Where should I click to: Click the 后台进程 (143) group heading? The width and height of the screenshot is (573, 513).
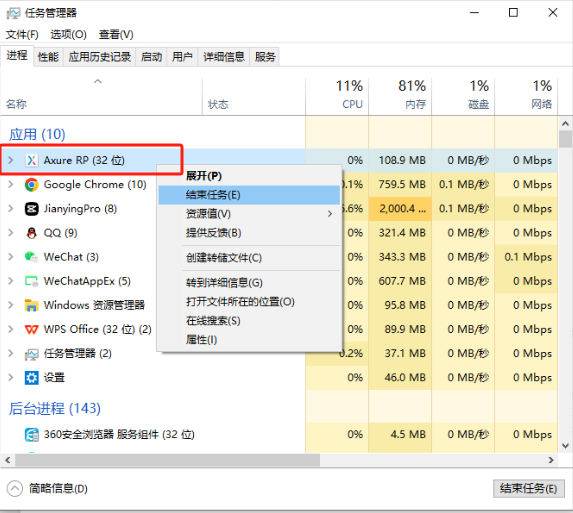coord(55,408)
